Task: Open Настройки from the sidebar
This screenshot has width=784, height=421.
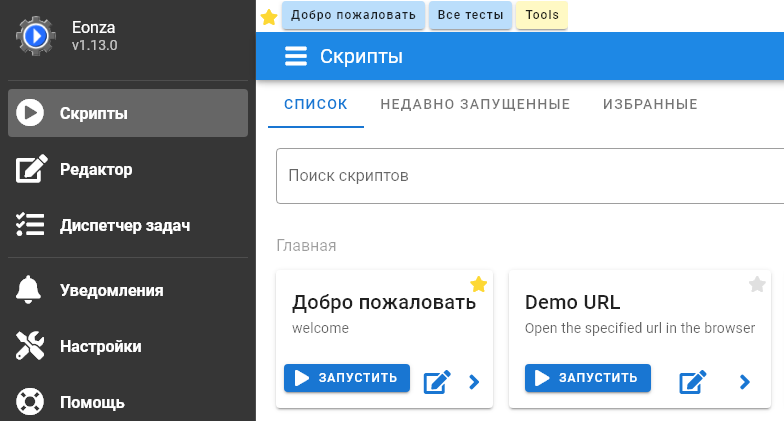Action: [30, 347]
